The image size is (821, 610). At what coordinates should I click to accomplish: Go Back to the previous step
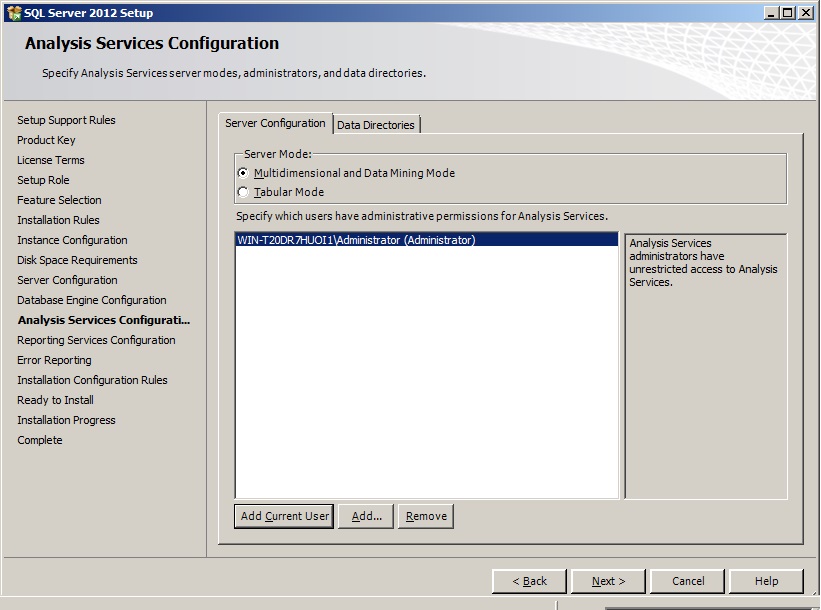click(529, 580)
